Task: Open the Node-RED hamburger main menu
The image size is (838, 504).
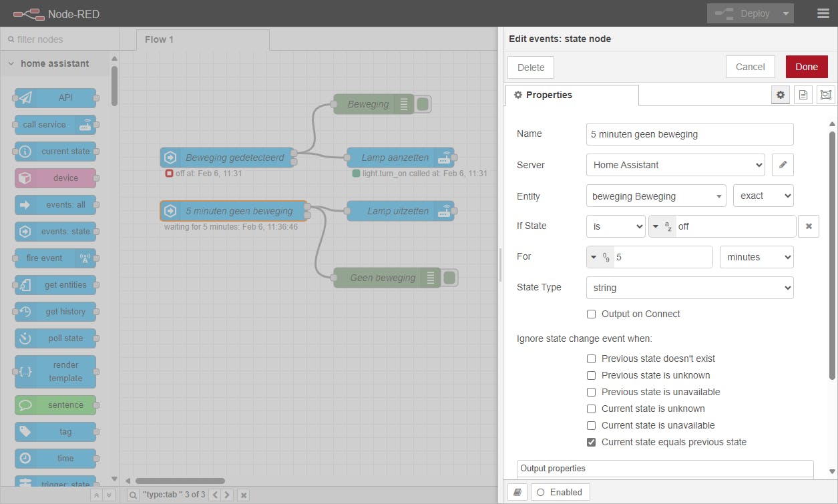Action: pyautogui.click(x=823, y=13)
